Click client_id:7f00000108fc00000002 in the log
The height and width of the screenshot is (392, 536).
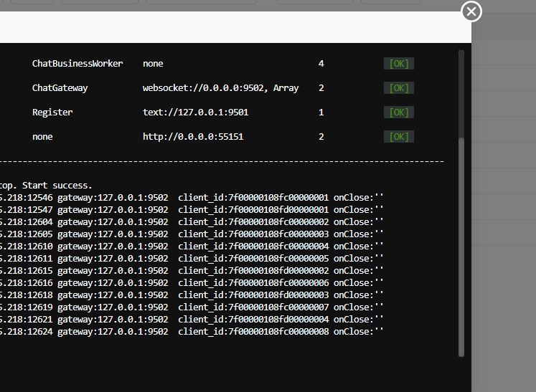pyautogui.click(x=253, y=222)
